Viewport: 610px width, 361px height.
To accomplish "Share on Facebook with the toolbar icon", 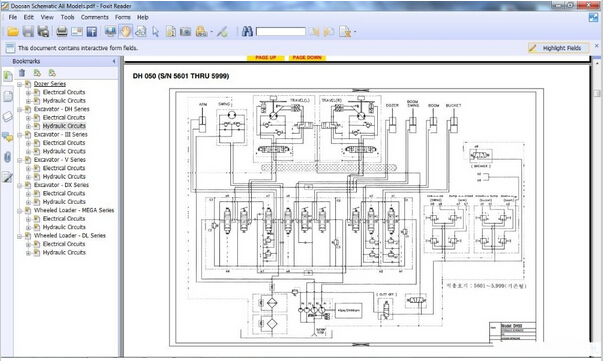I will 92,32.
